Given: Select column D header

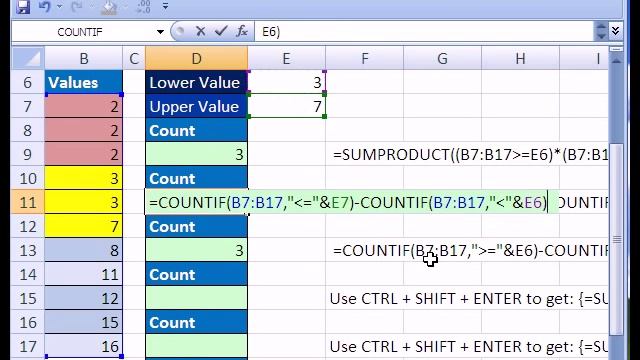Looking at the screenshot, I should pos(196,59).
